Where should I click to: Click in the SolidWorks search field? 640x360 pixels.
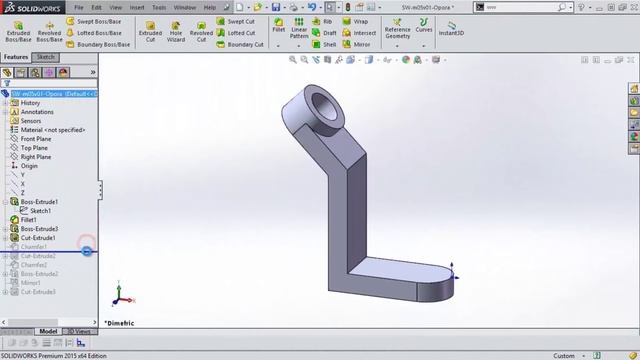[x=521, y=7]
